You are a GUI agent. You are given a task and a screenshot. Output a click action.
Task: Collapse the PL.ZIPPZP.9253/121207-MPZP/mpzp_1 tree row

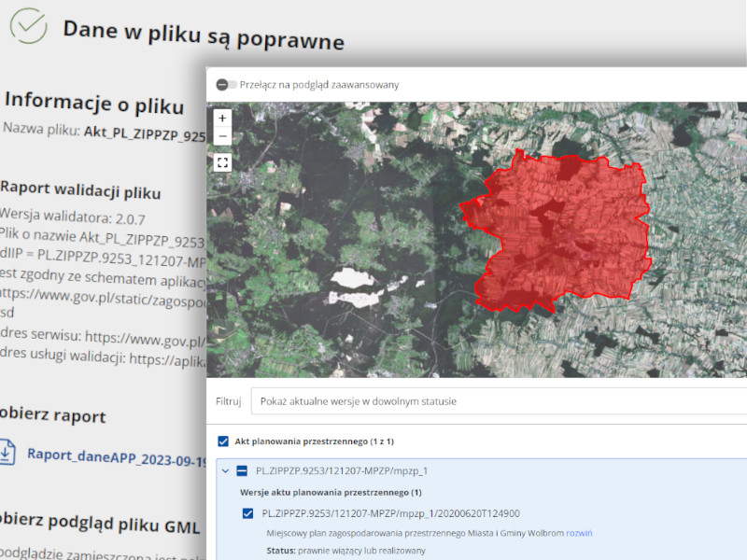pyautogui.click(x=225, y=471)
